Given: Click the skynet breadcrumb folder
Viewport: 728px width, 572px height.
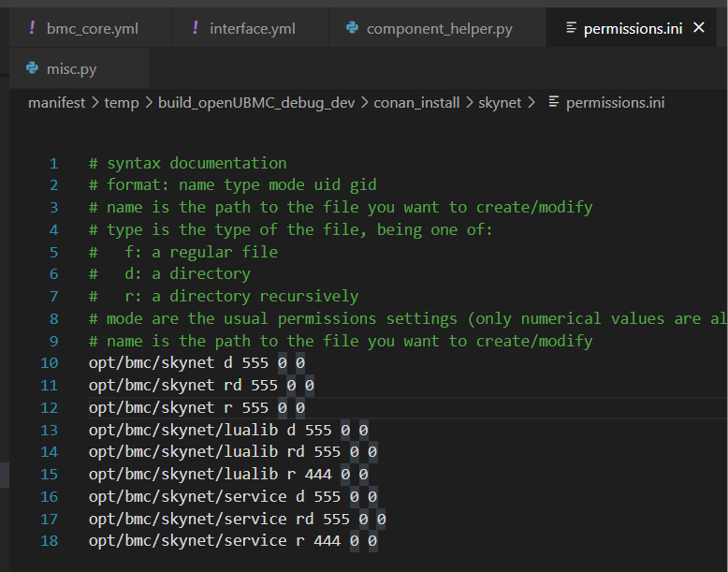Looking at the screenshot, I should 500,102.
